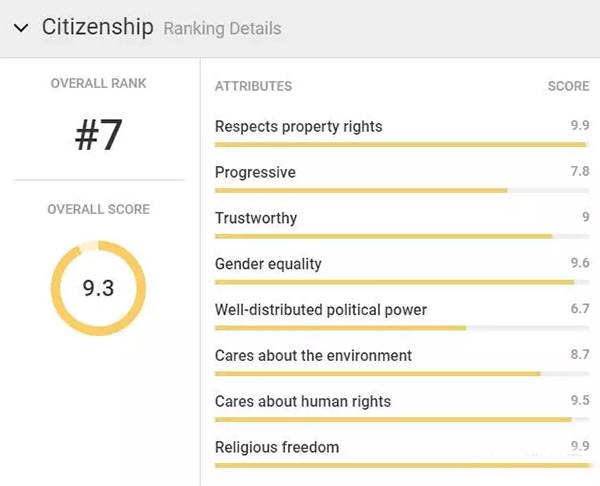
Task: Click Cares about the environment attribute
Action: tap(313, 356)
